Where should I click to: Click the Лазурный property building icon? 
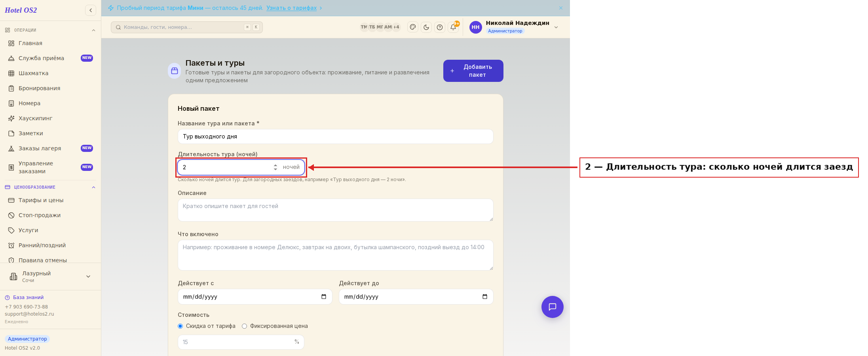coord(13,276)
